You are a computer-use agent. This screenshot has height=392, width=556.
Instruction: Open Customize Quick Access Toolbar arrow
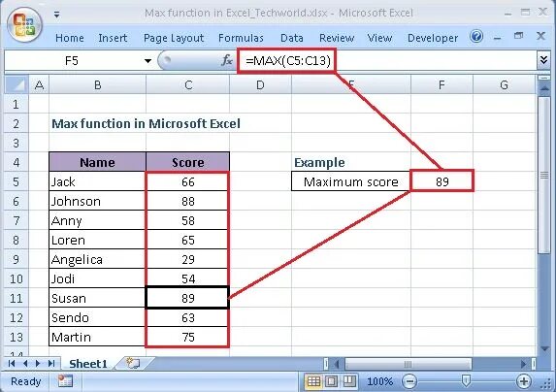coord(56,15)
